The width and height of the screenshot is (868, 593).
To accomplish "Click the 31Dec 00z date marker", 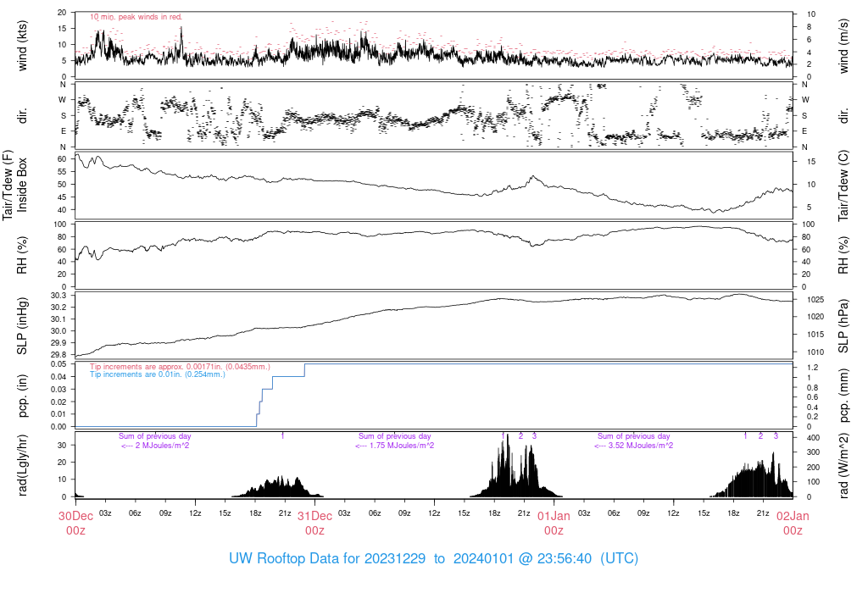I will (314, 523).
